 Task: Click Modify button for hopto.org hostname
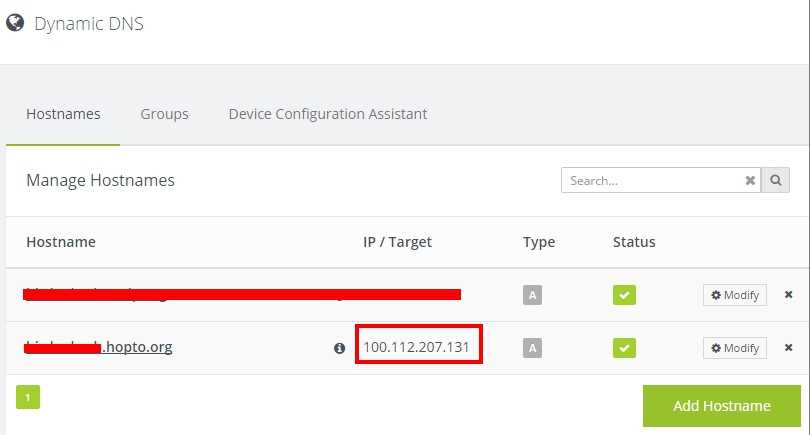click(735, 348)
